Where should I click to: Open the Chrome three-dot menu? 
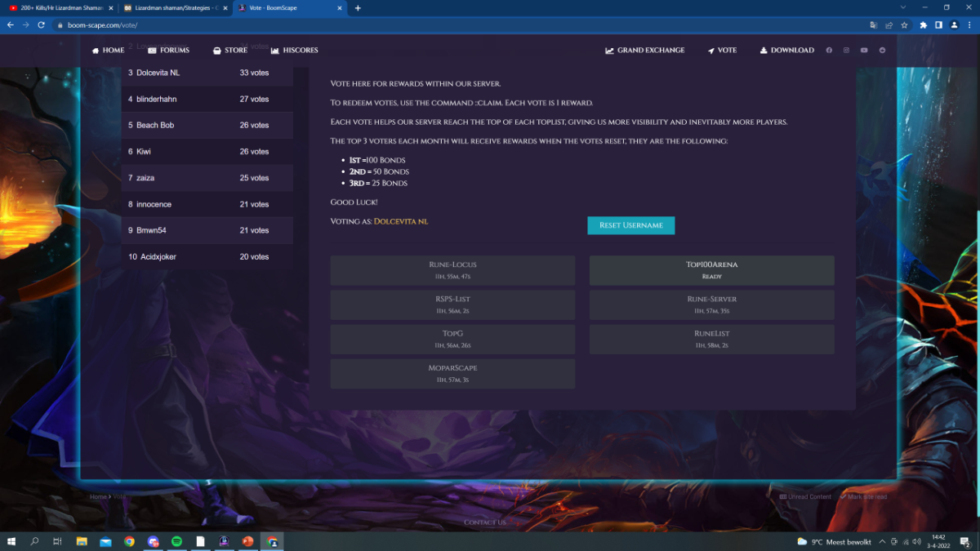point(968,25)
